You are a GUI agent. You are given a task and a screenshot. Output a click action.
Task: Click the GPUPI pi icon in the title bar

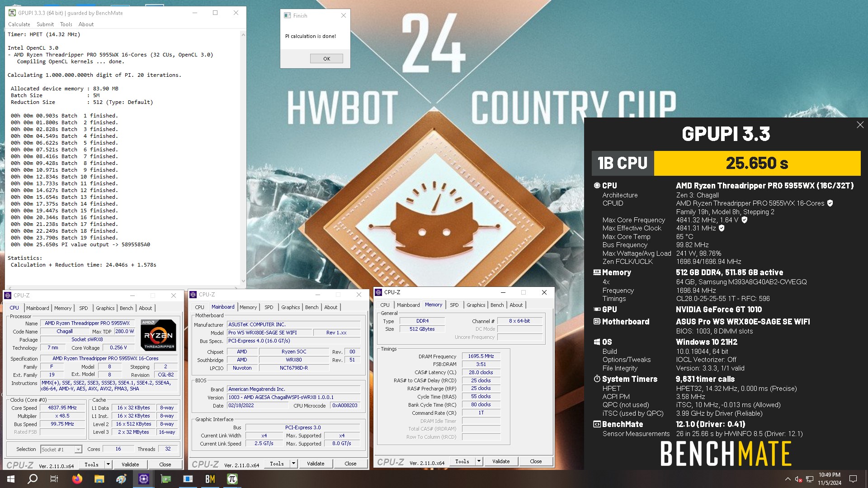12,13
